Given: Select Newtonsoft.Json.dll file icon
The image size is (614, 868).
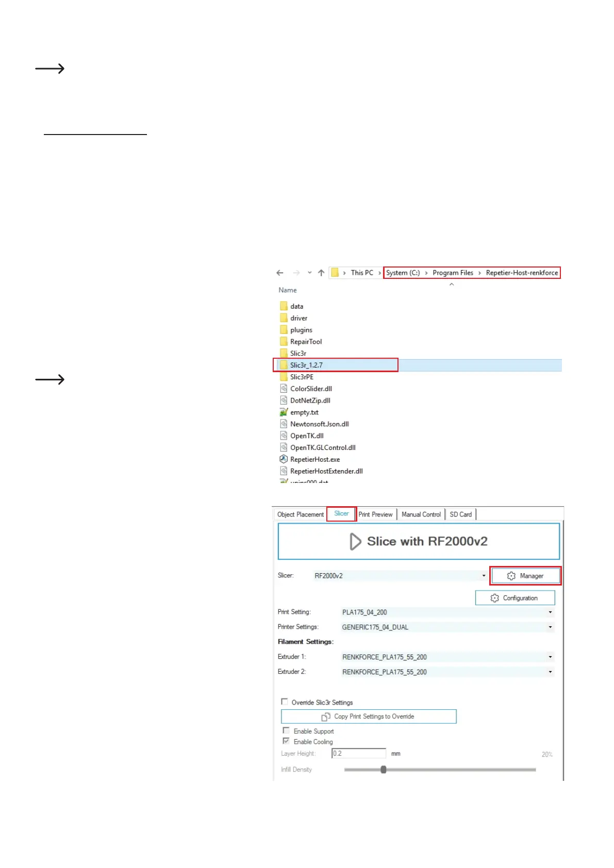Looking at the screenshot, I should click(284, 424).
